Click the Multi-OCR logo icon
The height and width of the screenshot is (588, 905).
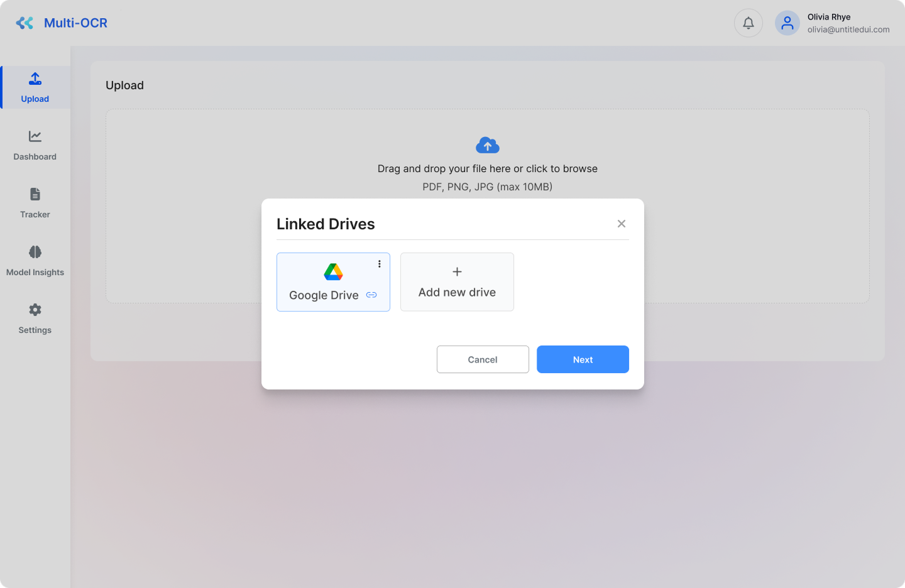[25, 23]
